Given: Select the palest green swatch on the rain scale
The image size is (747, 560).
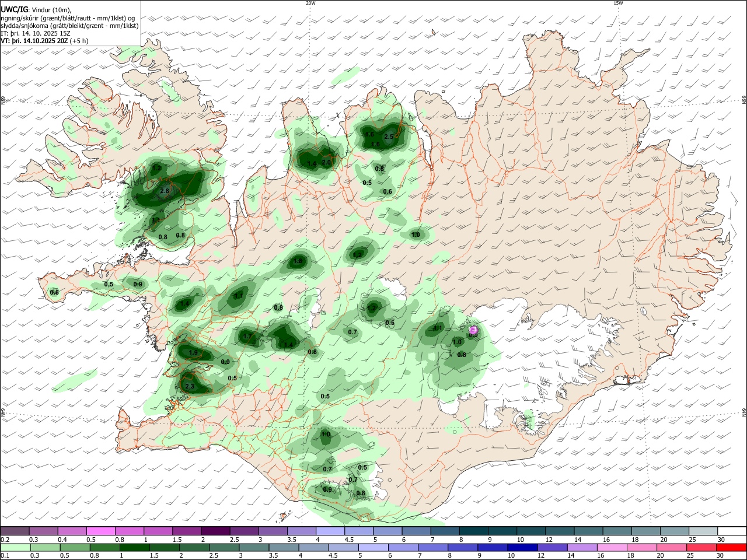Looking at the screenshot, I should pyautogui.click(x=15, y=547).
